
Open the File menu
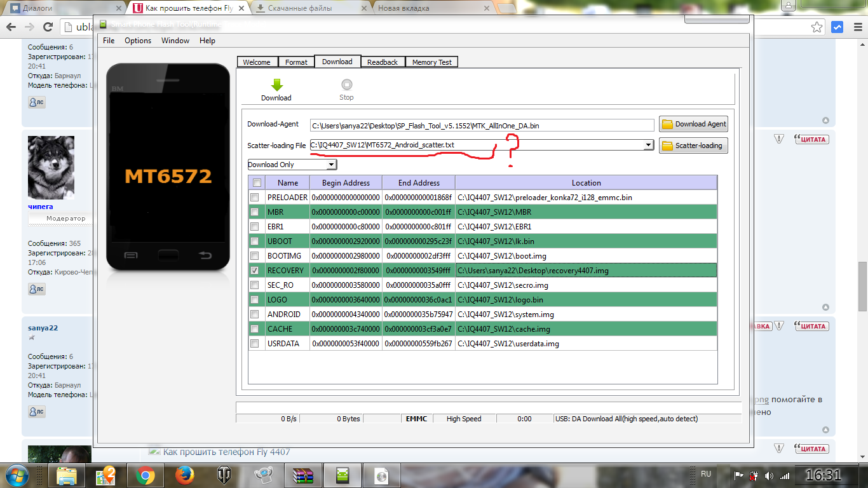(109, 41)
